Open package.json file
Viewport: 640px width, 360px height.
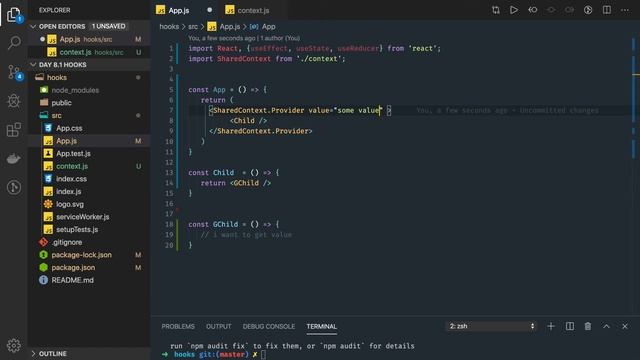click(x=89, y=267)
